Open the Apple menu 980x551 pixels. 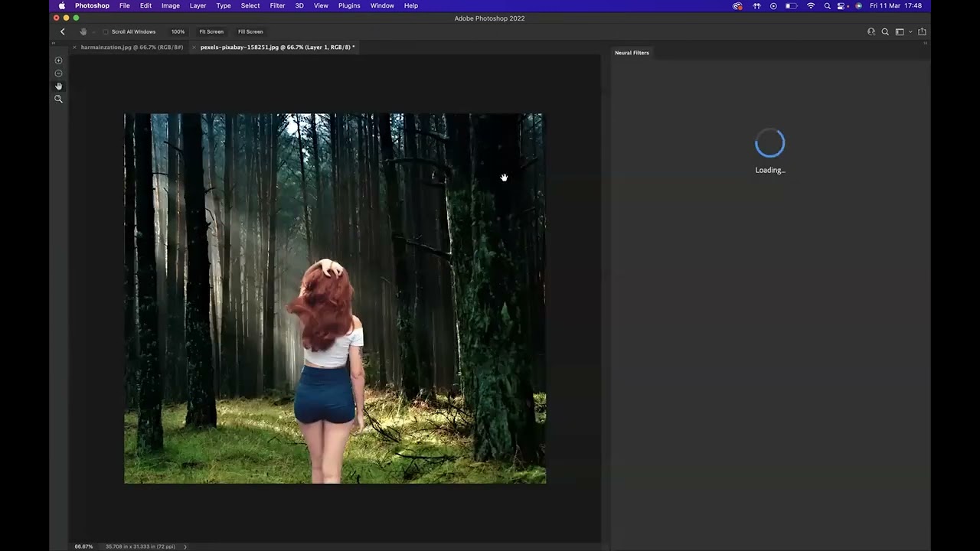62,5
